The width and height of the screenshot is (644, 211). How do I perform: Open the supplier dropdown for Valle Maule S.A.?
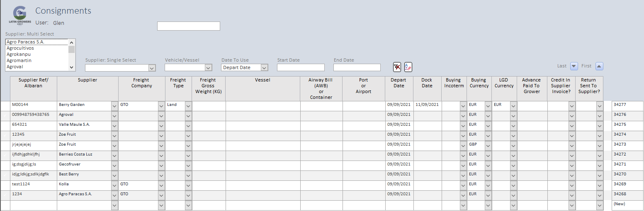coord(114,126)
